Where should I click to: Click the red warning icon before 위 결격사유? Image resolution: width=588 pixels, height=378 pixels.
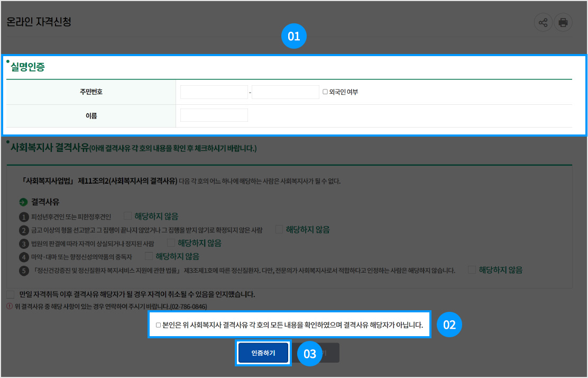coord(9,307)
